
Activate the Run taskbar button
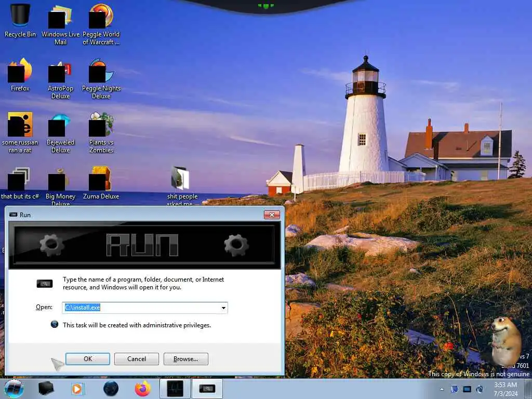[x=207, y=389]
